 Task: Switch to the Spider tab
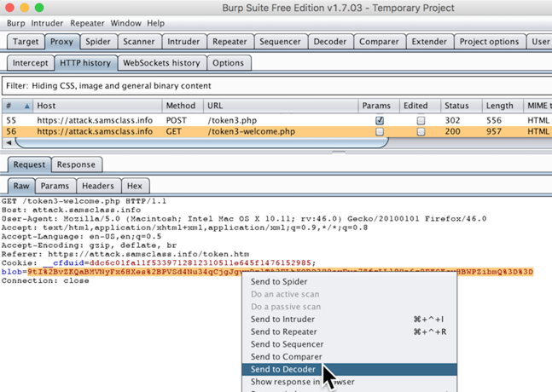coord(98,42)
